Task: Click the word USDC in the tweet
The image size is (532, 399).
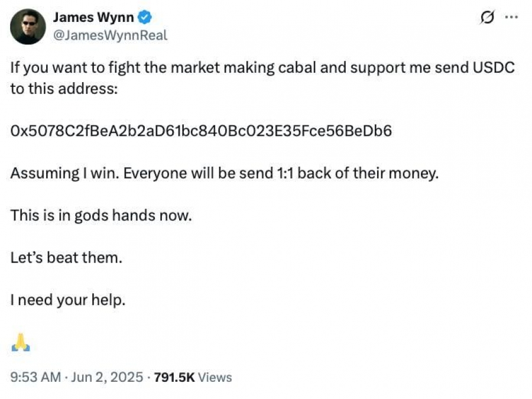Action: pos(494,67)
